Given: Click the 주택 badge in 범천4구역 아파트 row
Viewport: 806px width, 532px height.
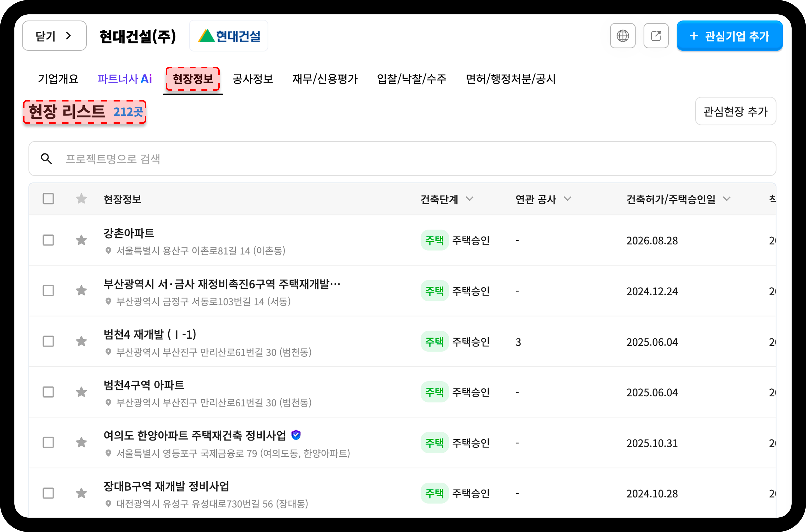Looking at the screenshot, I should tap(434, 392).
